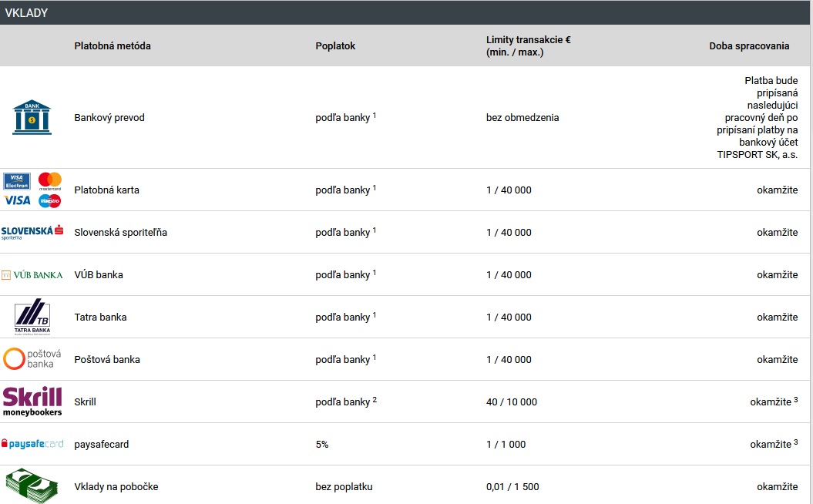Screen dimensions: 813x504
Task: Click the Platobná metóda column header
Action: (x=113, y=45)
